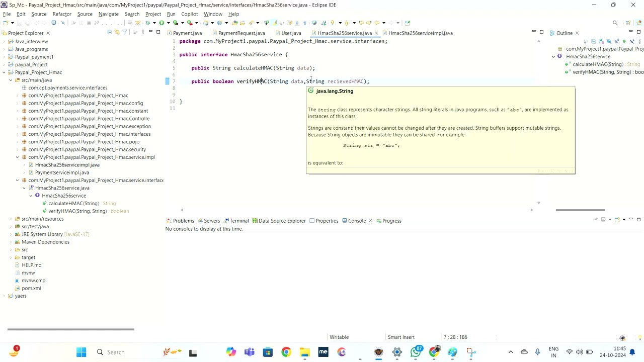Select pom.xml in Project Explorer
Image resolution: width=644 pixels, height=362 pixels.
coord(31,288)
